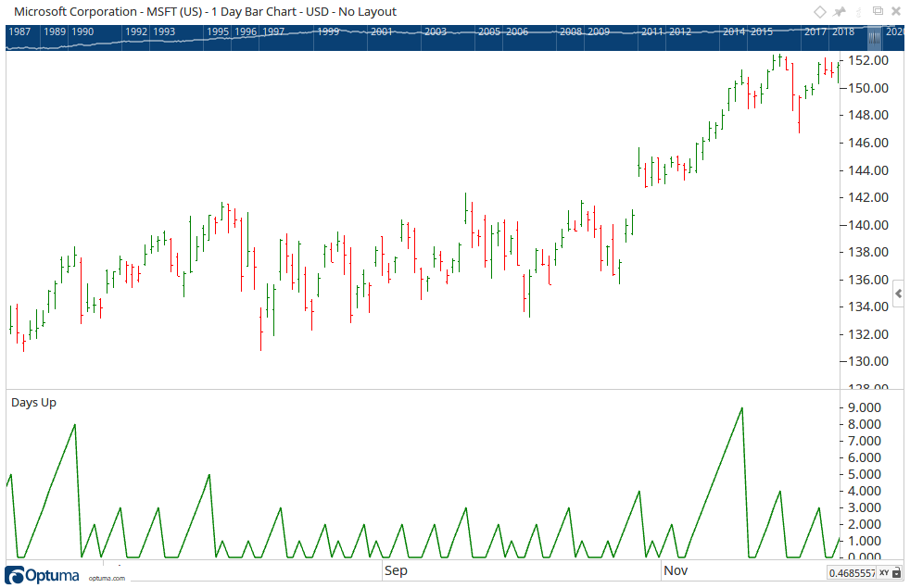Click 2009 on the overview timeline

coord(599,31)
